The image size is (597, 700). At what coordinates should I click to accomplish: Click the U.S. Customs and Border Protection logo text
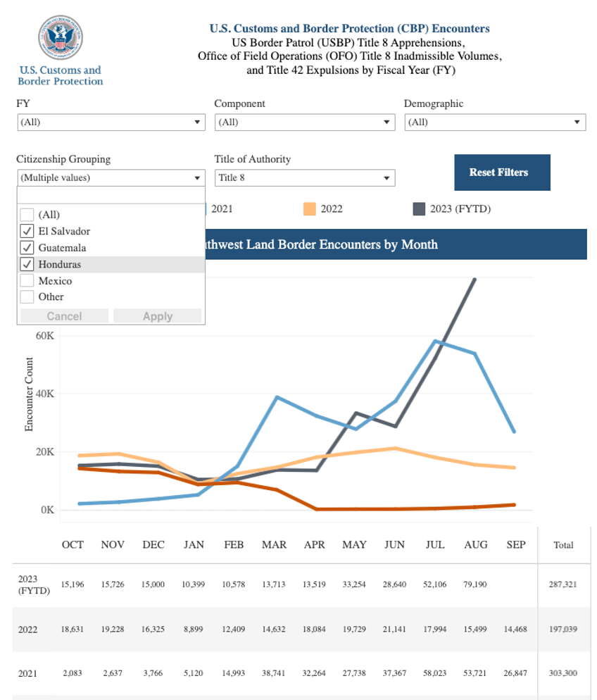pyautogui.click(x=61, y=75)
